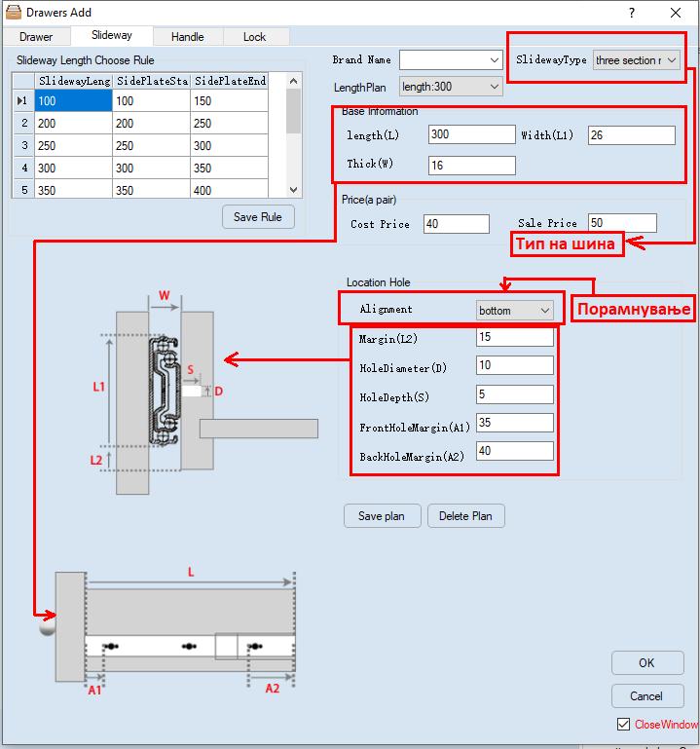Viewport: 700px width, 749px height.
Task: Click the scroll down arrow of rule table
Action: click(x=294, y=190)
